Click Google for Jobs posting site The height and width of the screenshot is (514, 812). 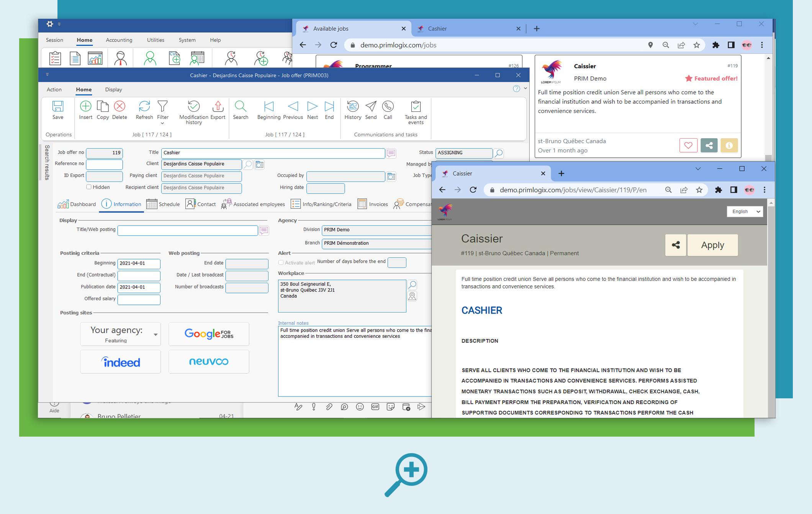coord(209,334)
